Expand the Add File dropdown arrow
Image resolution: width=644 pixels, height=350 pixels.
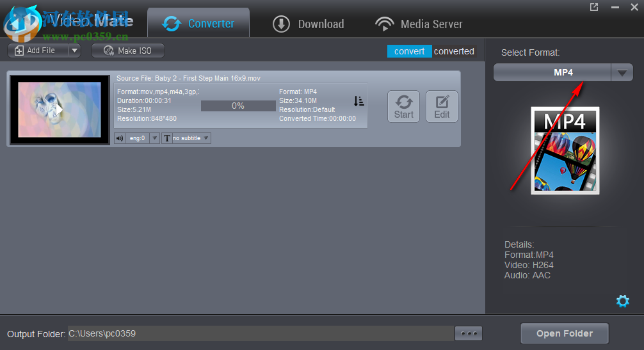[74, 51]
